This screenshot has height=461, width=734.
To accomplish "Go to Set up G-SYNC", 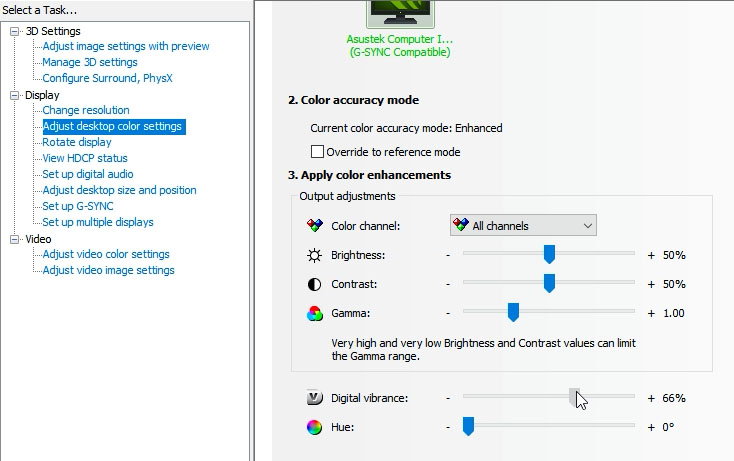I will pos(78,206).
